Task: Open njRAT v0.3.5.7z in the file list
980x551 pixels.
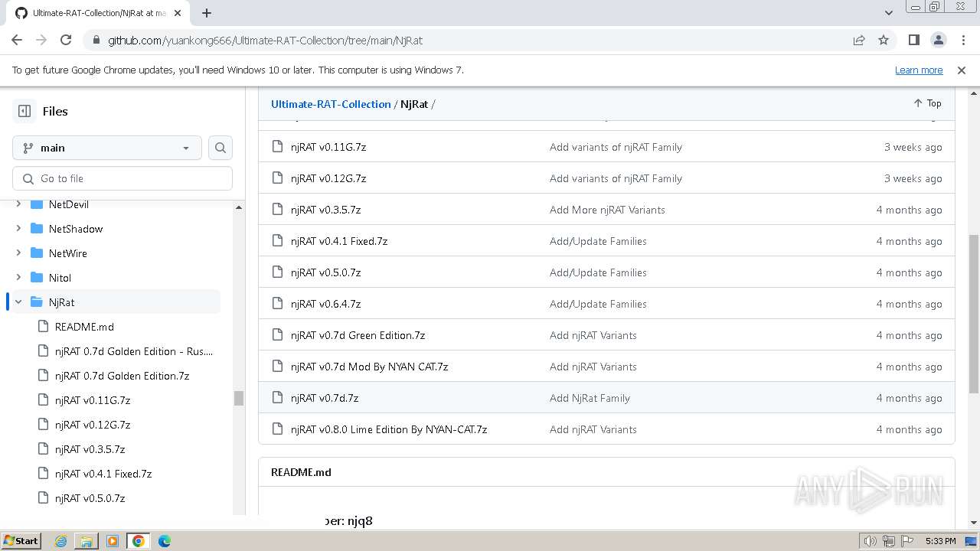Action: 325,210
